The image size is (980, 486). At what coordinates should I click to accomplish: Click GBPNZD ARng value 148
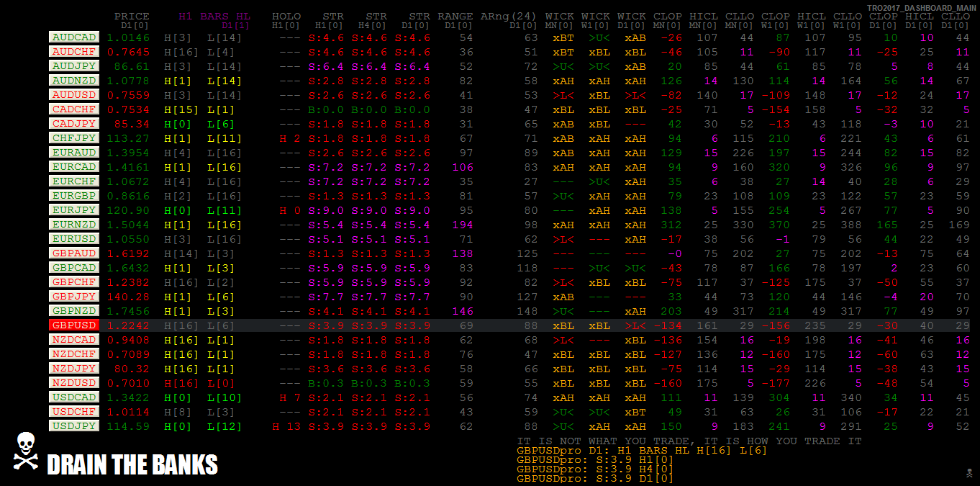[527, 311]
